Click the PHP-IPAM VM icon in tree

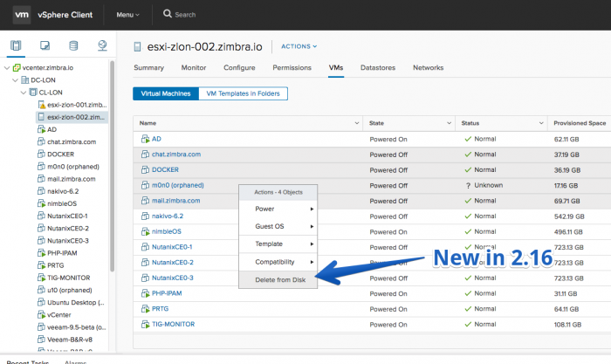tap(41, 253)
